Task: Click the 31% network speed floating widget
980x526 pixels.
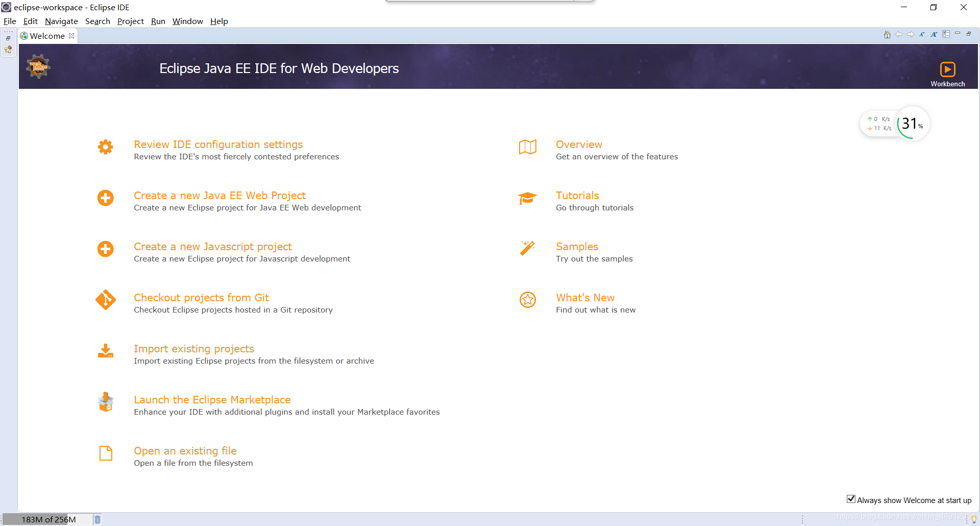Action: pos(895,124)
